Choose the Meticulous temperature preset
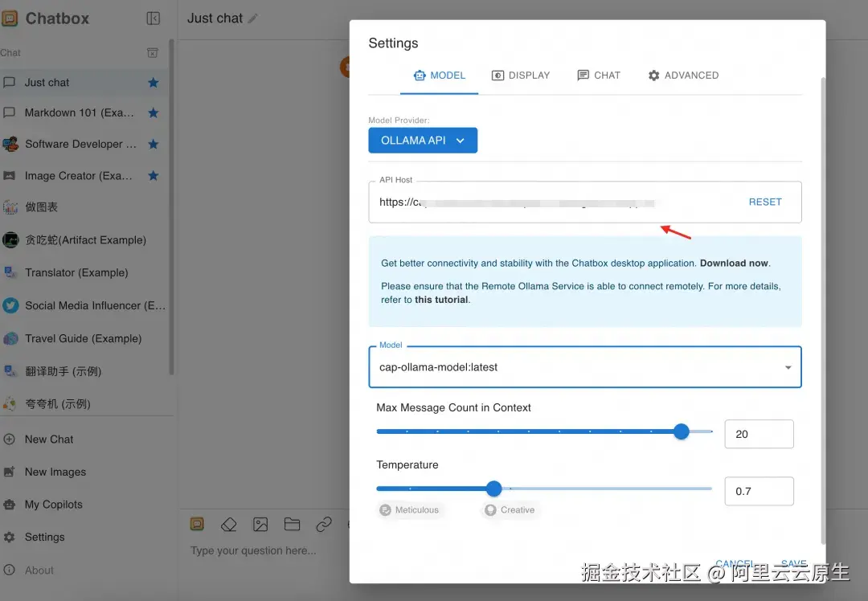The image size is (868, 601). pos(410,510)
